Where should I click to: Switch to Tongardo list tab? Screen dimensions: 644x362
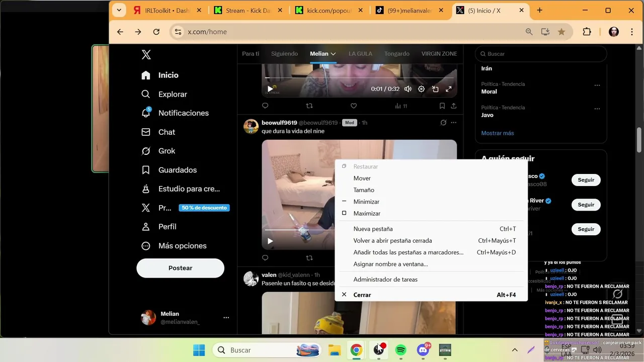[397, 54]
